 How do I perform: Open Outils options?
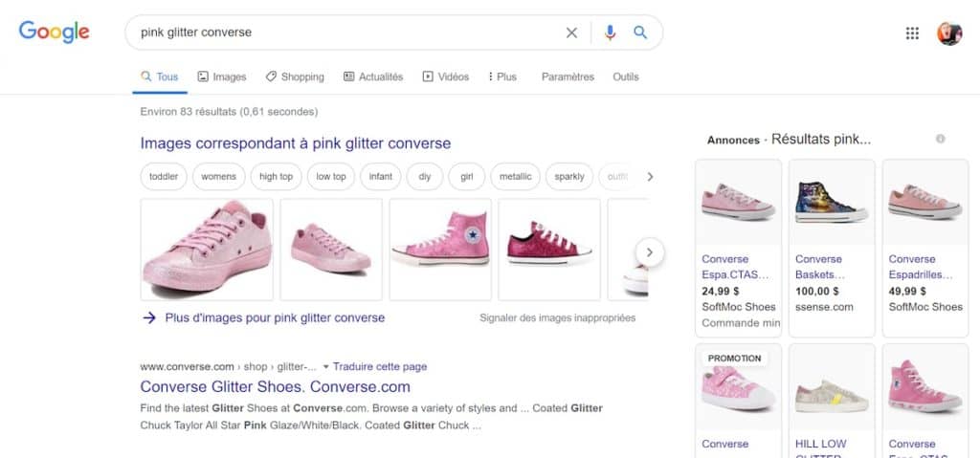point(626,76)
